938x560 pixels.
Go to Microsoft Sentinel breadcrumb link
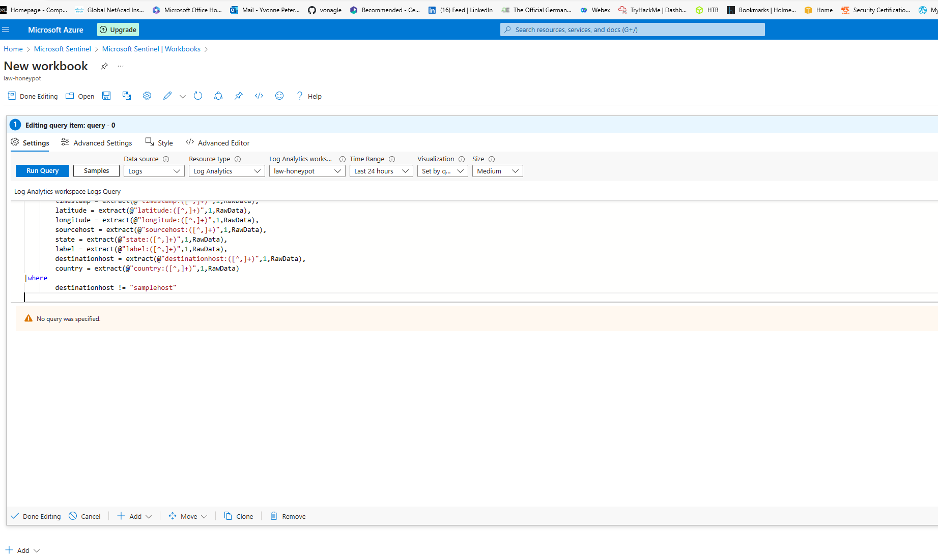62,49
